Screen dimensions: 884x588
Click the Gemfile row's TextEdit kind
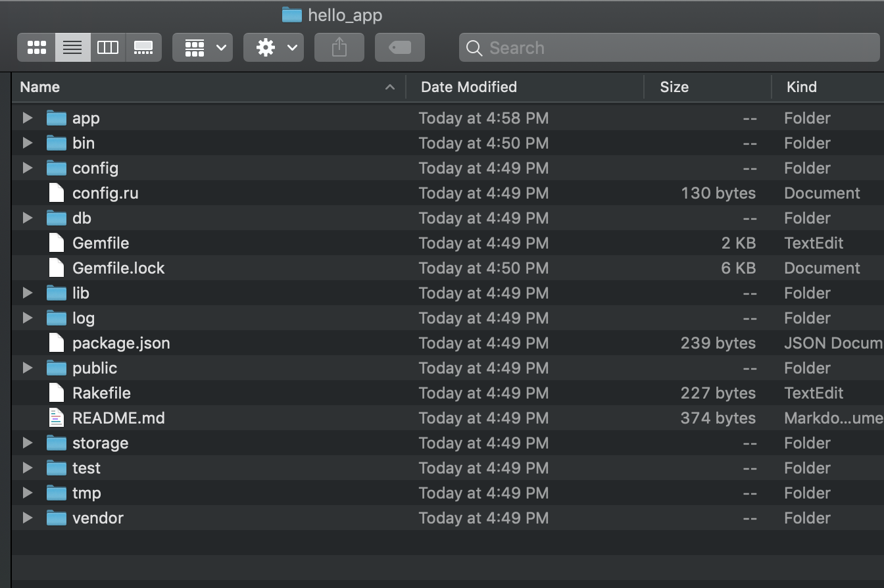pyautogui.click(x=814, y=243)
